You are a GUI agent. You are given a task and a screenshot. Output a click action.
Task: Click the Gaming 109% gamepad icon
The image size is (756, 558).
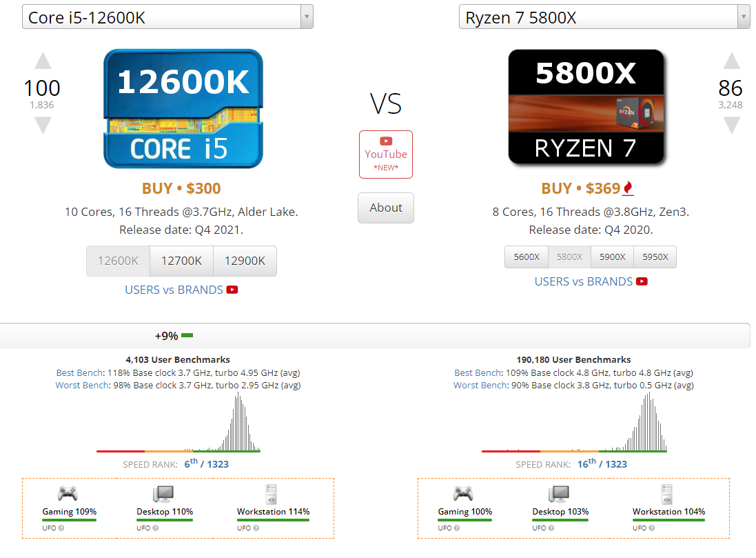pos(68,493)
